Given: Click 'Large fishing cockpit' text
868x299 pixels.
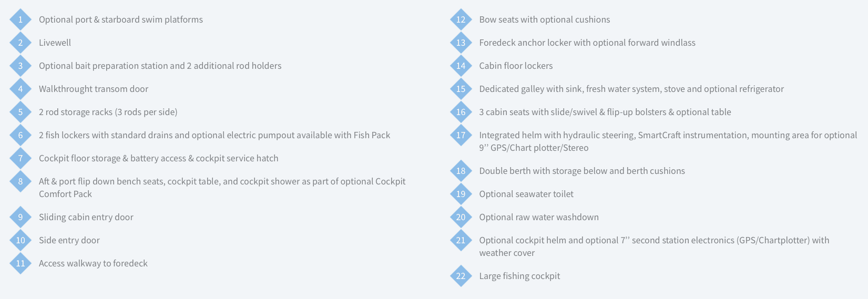Looking at the screenshot, I should pos(519,276).
